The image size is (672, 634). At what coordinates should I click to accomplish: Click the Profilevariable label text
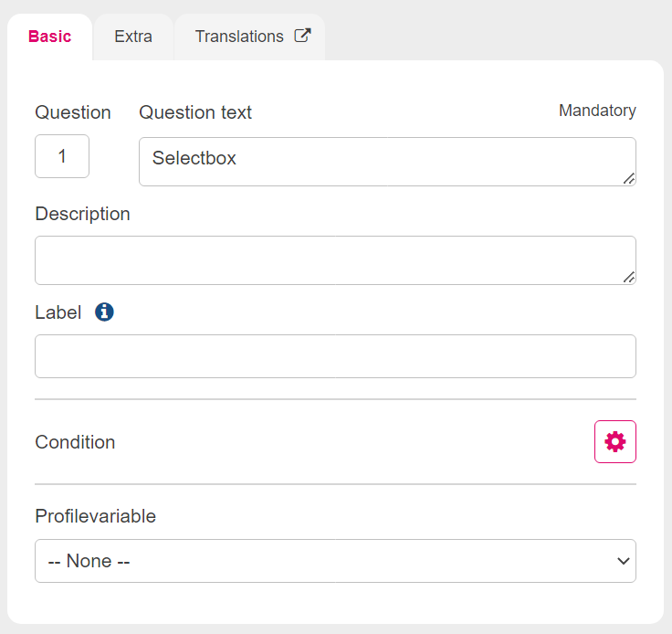[x=95, y=516]
